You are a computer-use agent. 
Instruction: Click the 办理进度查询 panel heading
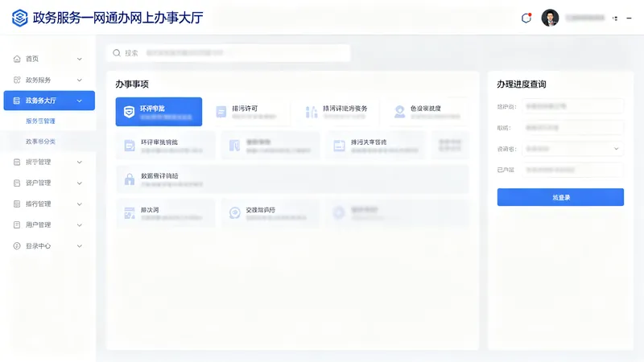[521, 84]
